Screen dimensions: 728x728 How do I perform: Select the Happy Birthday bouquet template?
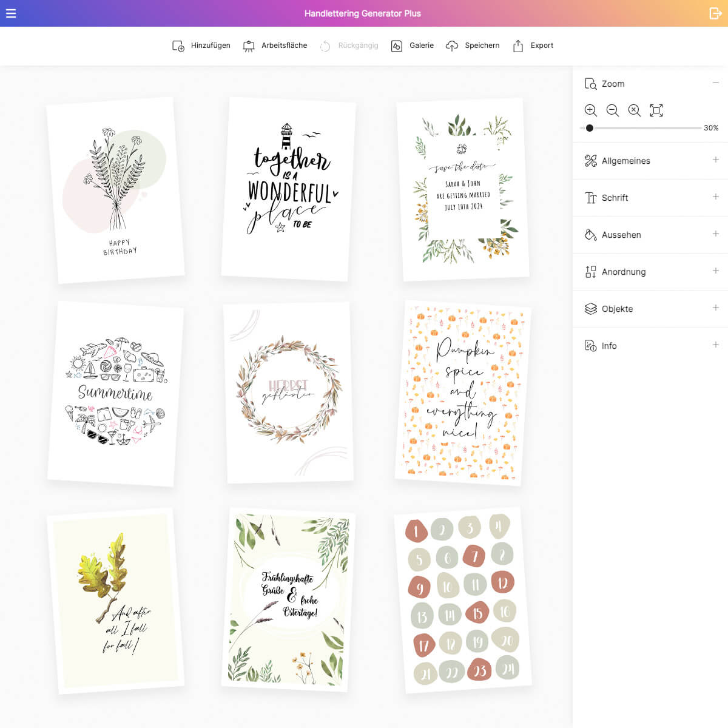[x=115, y=190]
